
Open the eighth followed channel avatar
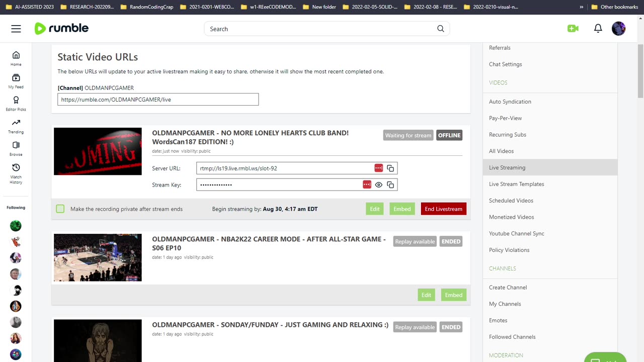point(16,338)
